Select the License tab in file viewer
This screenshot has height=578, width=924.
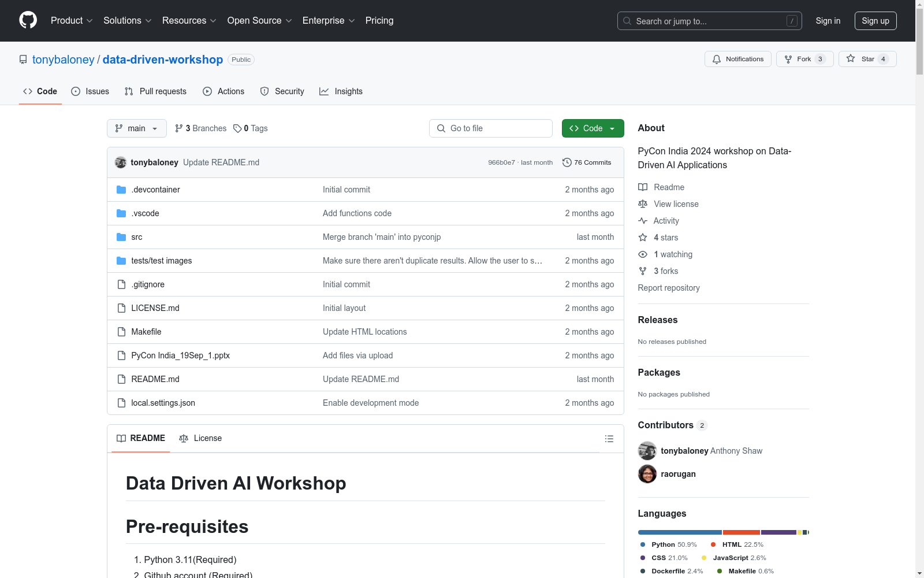[200, 438]
